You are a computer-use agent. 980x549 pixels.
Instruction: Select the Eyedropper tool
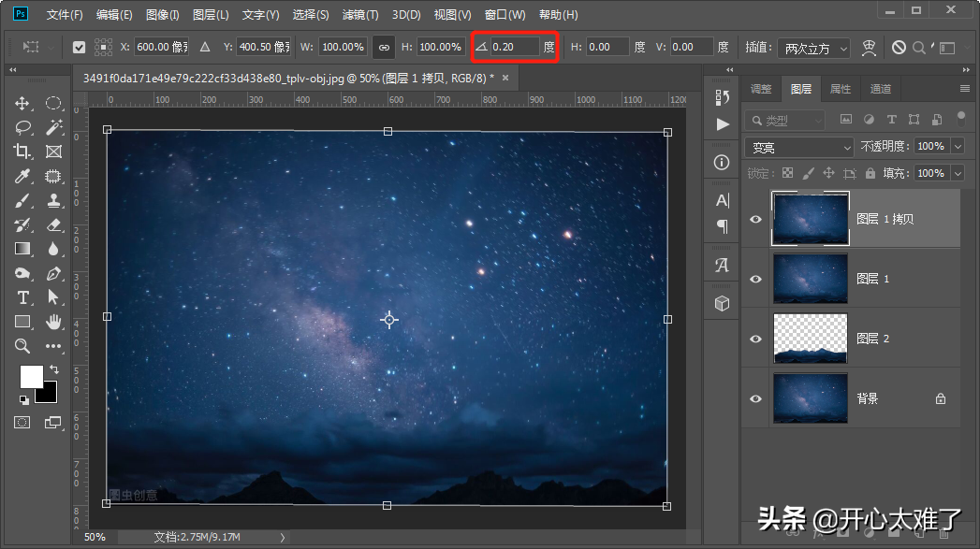point(22,176)
